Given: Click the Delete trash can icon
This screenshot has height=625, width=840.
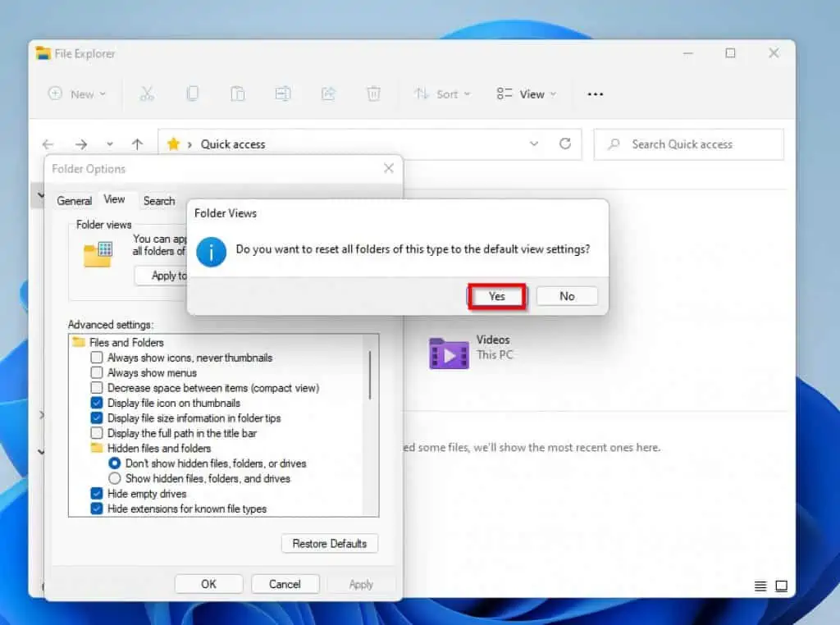Looking at the screenshot, I should [373, 94].
